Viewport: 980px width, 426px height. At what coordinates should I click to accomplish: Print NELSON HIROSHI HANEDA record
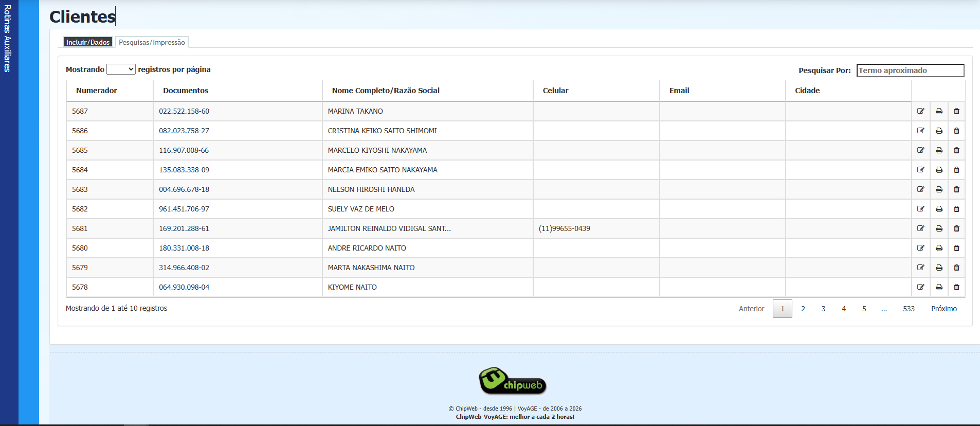[x=939, y=189]
